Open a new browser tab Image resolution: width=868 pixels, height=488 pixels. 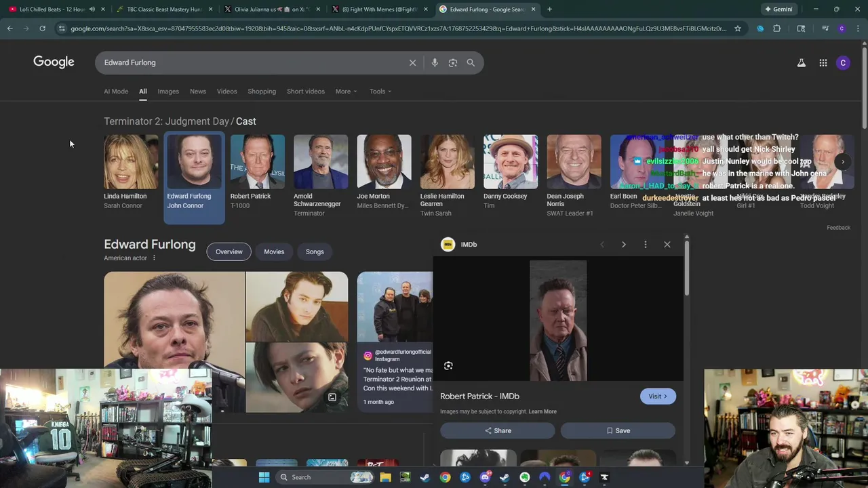pos(549,9)
